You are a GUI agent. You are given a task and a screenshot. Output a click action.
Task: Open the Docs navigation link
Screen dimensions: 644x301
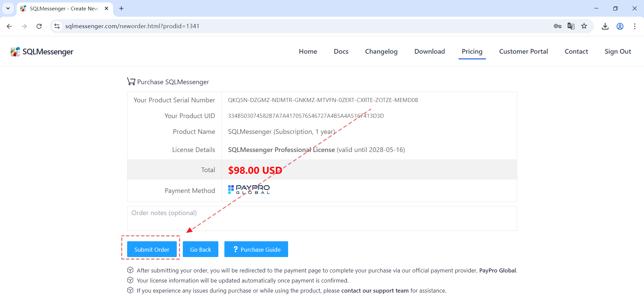tap(341, 51)
